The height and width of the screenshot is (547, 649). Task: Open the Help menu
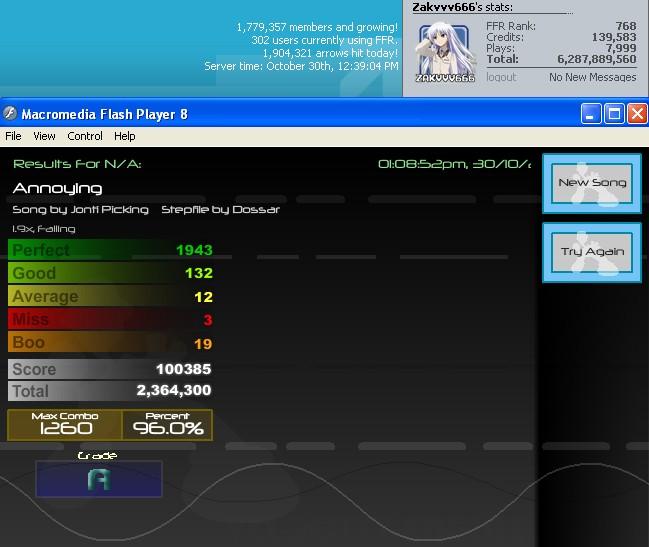click(x=125, y=136)
